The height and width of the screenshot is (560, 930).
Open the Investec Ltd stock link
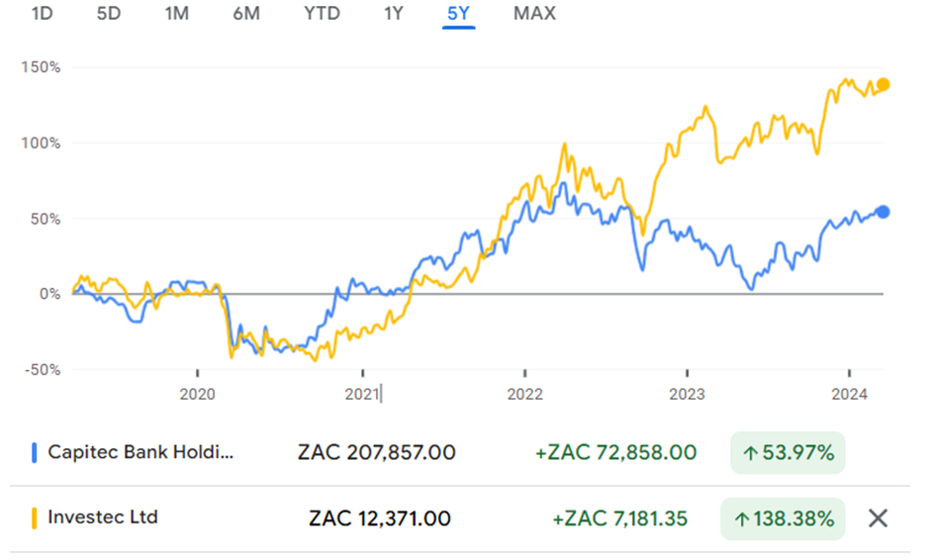tap(102, 517)
